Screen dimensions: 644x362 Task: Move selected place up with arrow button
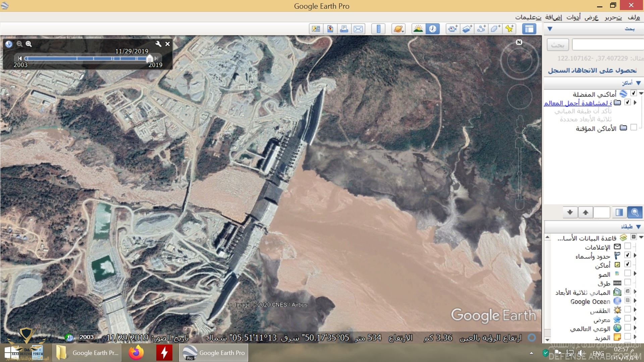pos(585,213)
